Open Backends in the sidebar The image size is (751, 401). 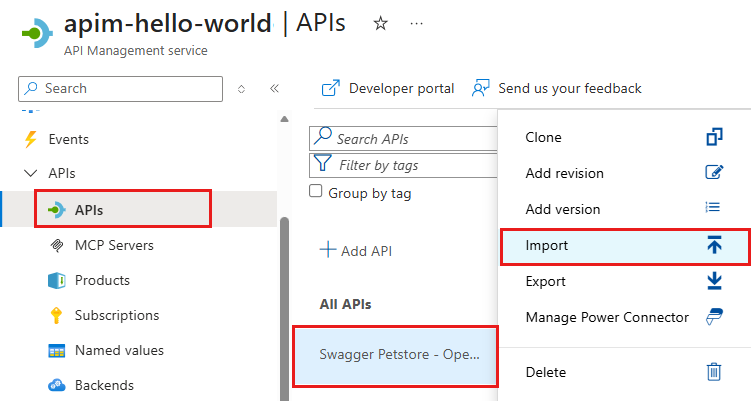tap(104, 385)
